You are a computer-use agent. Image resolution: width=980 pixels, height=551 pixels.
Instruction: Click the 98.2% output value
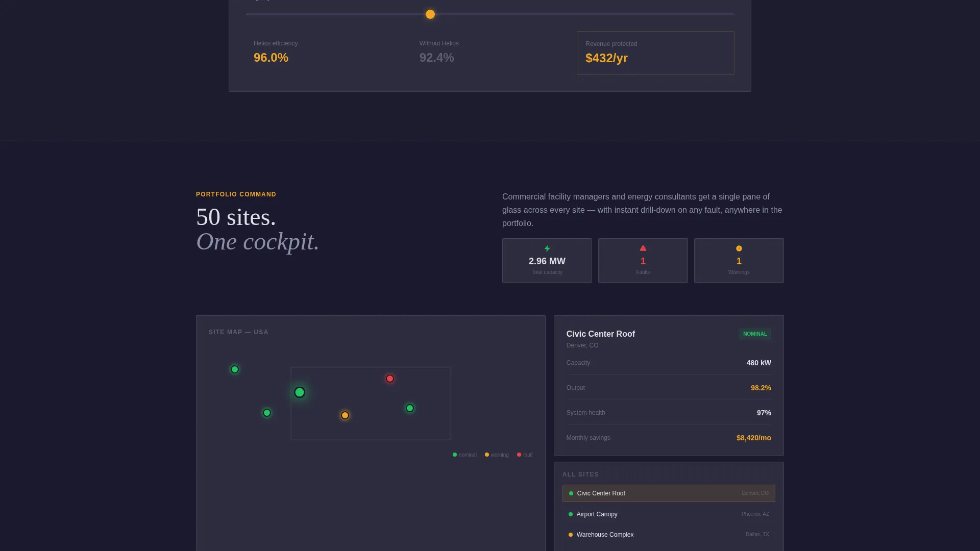pos(761,388)
